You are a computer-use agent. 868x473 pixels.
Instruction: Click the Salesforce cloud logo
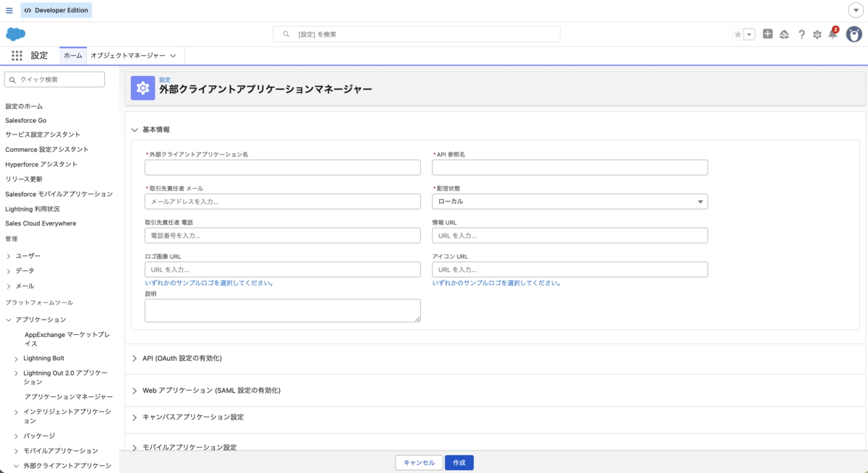coord(16,34)
